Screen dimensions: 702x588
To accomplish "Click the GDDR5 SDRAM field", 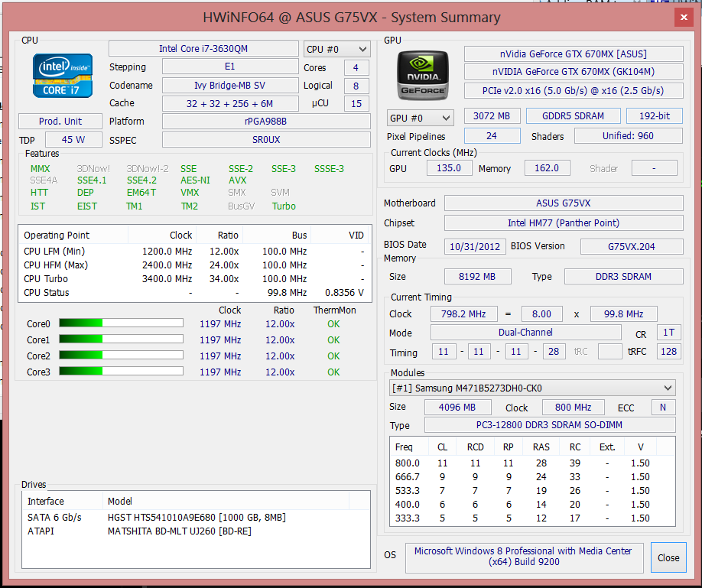I will [x=573, y=116].
